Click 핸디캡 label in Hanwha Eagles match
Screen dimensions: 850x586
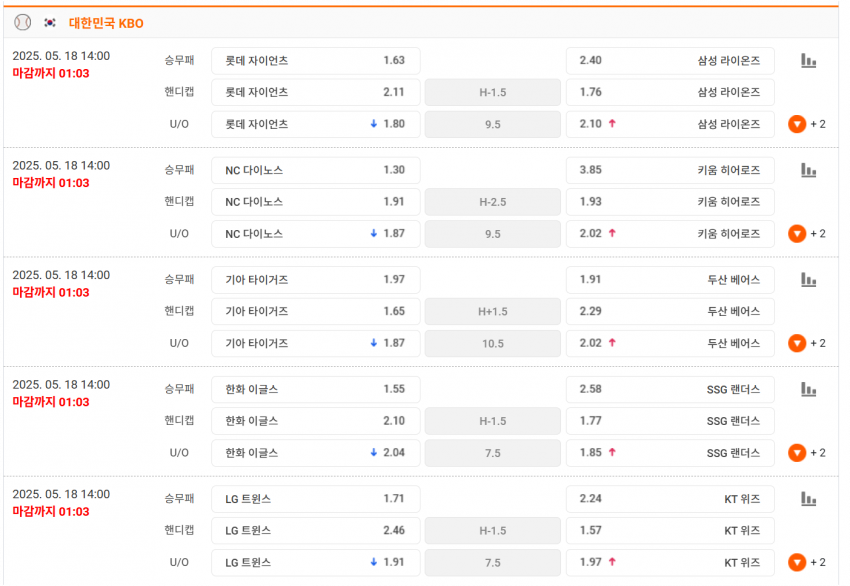179,420
